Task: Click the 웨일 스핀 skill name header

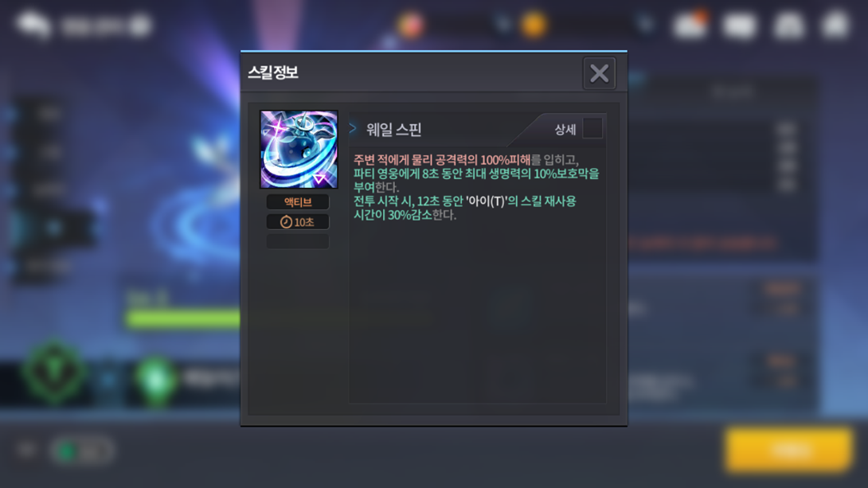Action: point(393,130)
